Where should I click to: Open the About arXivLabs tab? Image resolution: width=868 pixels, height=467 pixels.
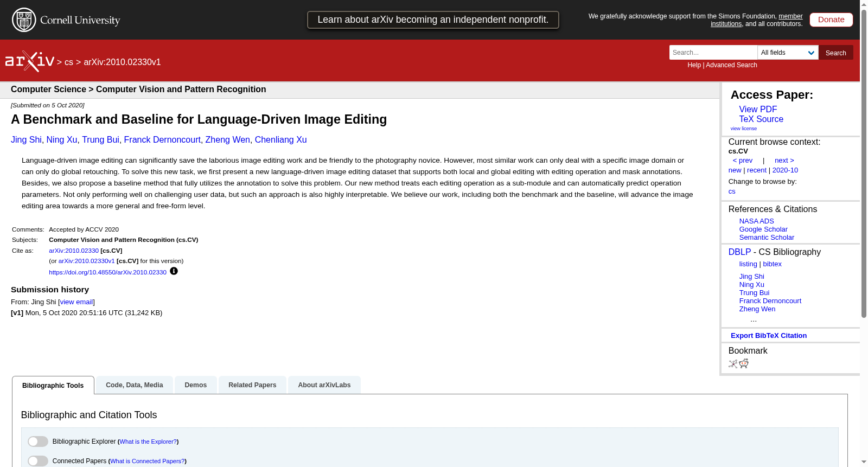pos(324,385)
